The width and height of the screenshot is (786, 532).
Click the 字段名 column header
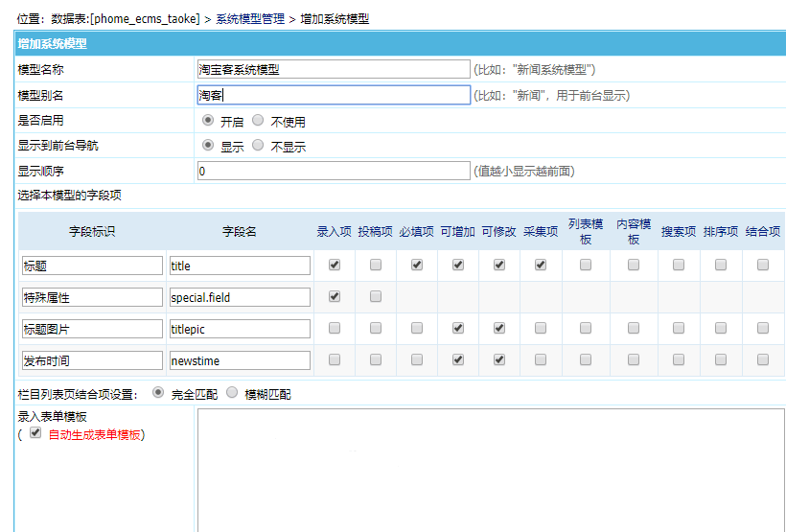pos(240,231)
